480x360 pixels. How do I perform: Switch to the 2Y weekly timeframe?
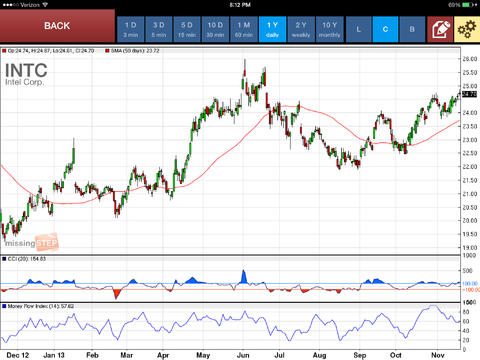[x=301, y=29]
